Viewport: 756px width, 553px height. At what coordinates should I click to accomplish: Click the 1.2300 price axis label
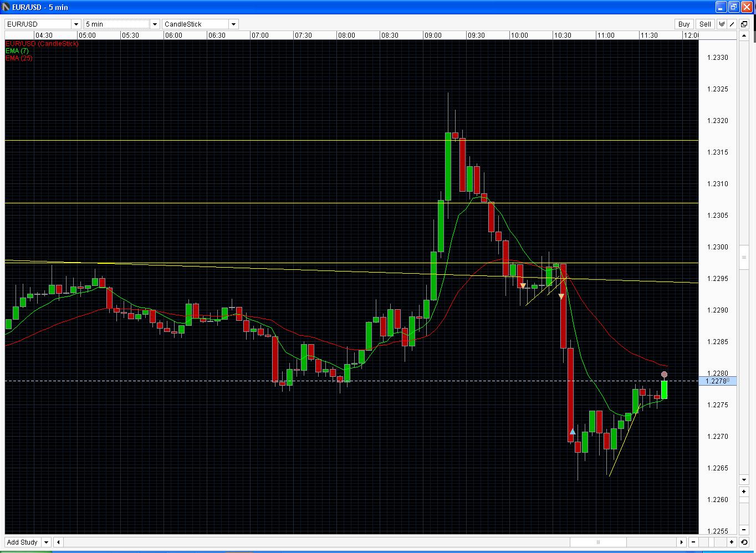(718, 247)
